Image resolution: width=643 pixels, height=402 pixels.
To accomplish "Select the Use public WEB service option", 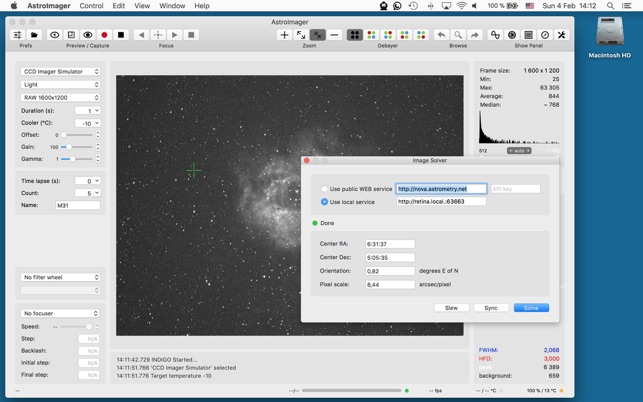I will click(x=324, y=189).
